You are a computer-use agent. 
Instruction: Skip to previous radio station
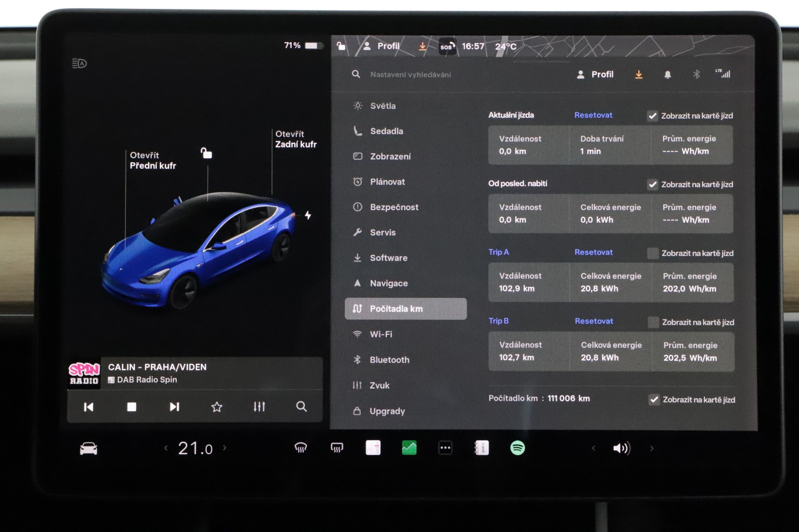[x=88, y=407]
